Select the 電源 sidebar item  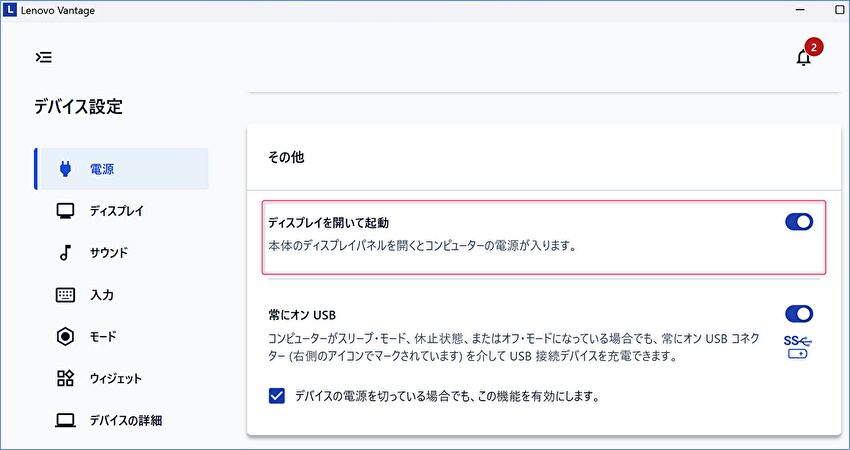[x=102, y=169]
